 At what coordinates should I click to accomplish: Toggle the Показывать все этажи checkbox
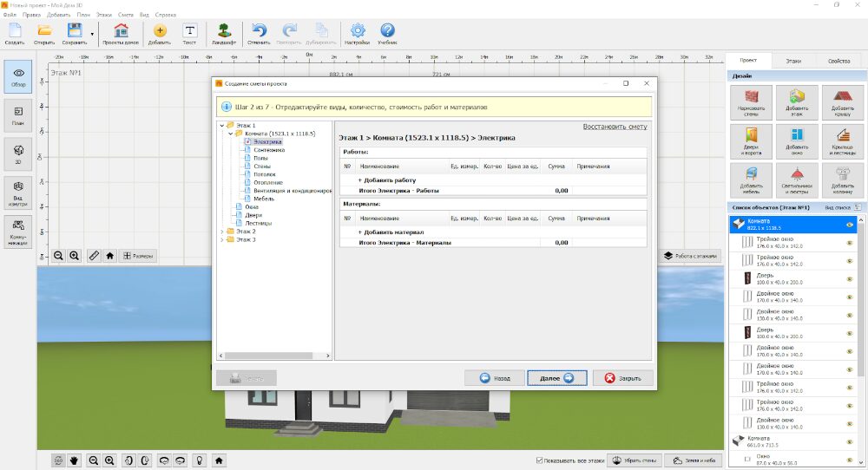tap(539, 460)
